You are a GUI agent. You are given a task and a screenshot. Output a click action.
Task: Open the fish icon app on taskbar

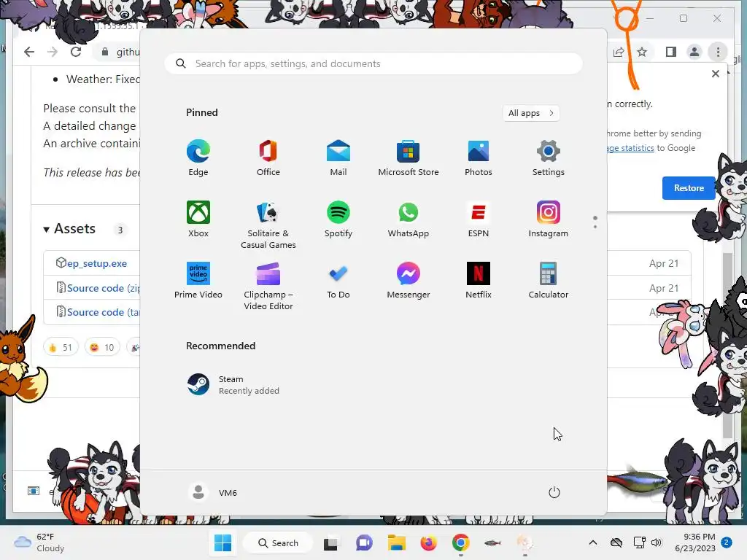492,542
